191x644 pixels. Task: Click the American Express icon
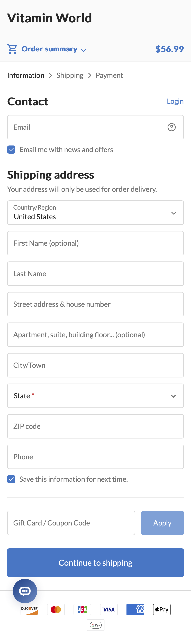[x=135, y=610]
